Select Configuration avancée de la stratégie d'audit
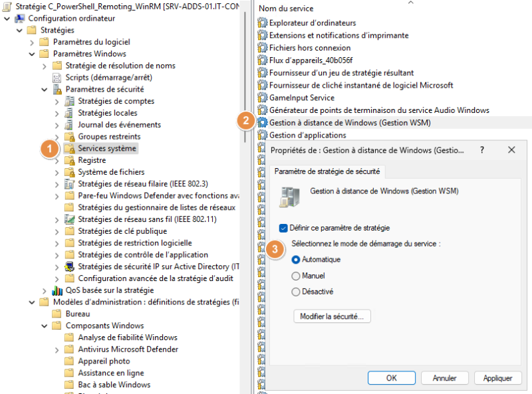Image resolution: width=532 pixels, height=394 pixels. [x=156, y=278]
